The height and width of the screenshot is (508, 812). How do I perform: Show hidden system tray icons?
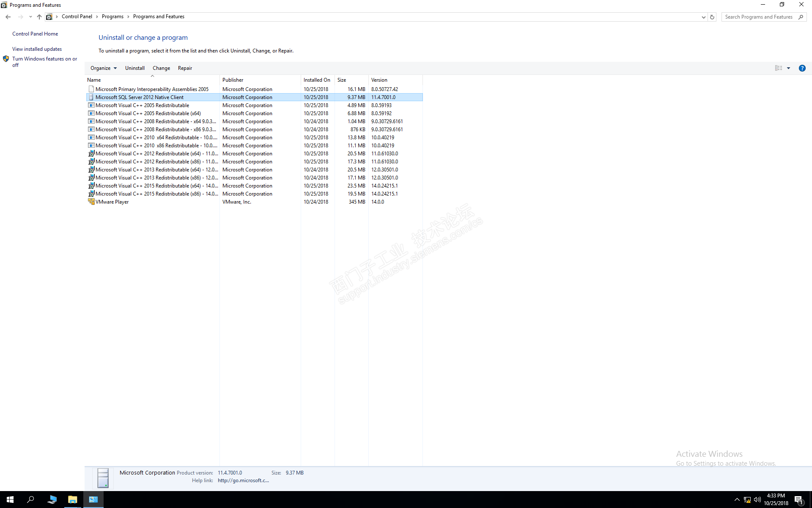737,500
